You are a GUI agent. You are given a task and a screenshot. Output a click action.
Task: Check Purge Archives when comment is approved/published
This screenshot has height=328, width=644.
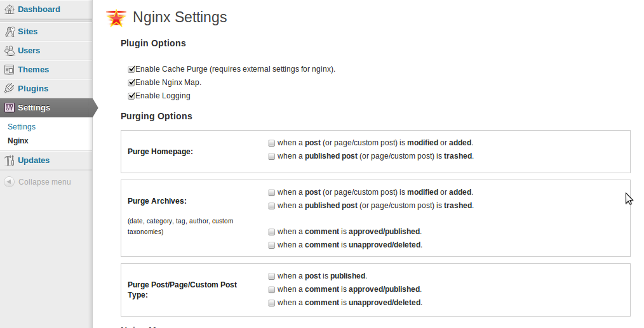pos(271,232)
